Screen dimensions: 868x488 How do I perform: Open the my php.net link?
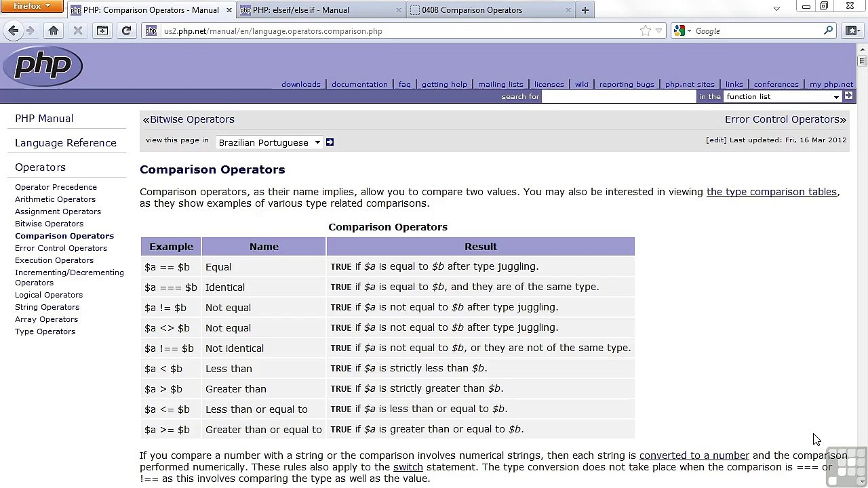tap(831, 84)
